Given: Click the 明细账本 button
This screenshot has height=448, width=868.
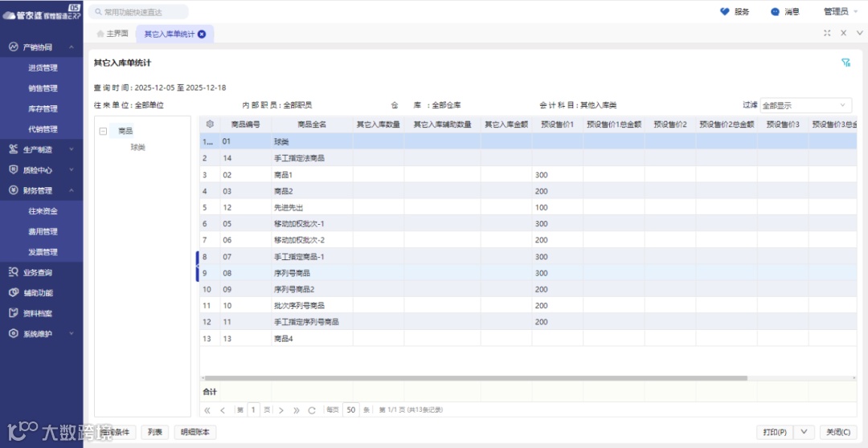Looking at the screenshot, I should 195,432.
